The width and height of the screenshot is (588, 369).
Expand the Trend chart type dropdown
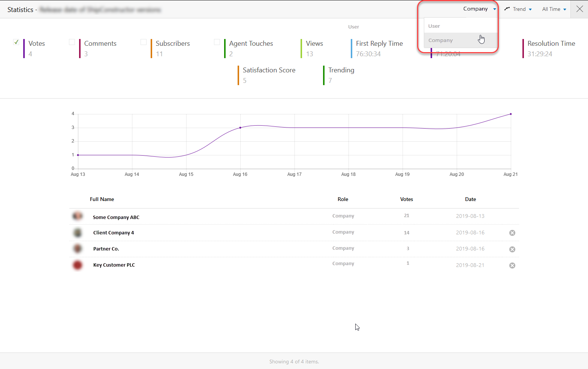coord(518,9)
